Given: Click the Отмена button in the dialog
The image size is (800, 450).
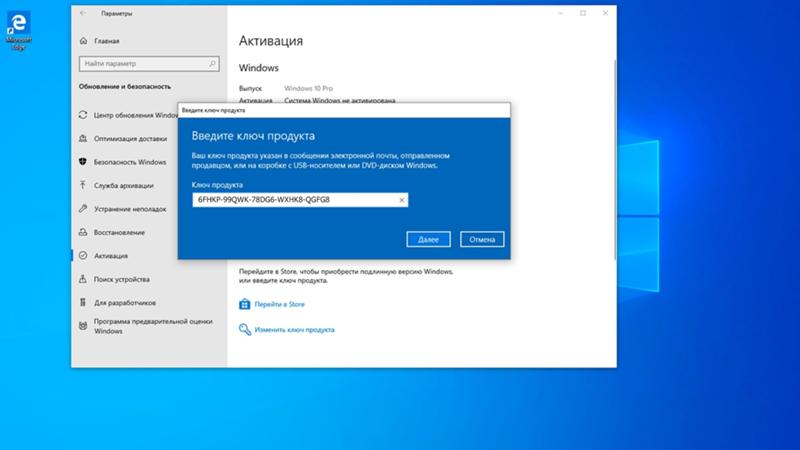Looking at the screenshot, I should point(482,239).
